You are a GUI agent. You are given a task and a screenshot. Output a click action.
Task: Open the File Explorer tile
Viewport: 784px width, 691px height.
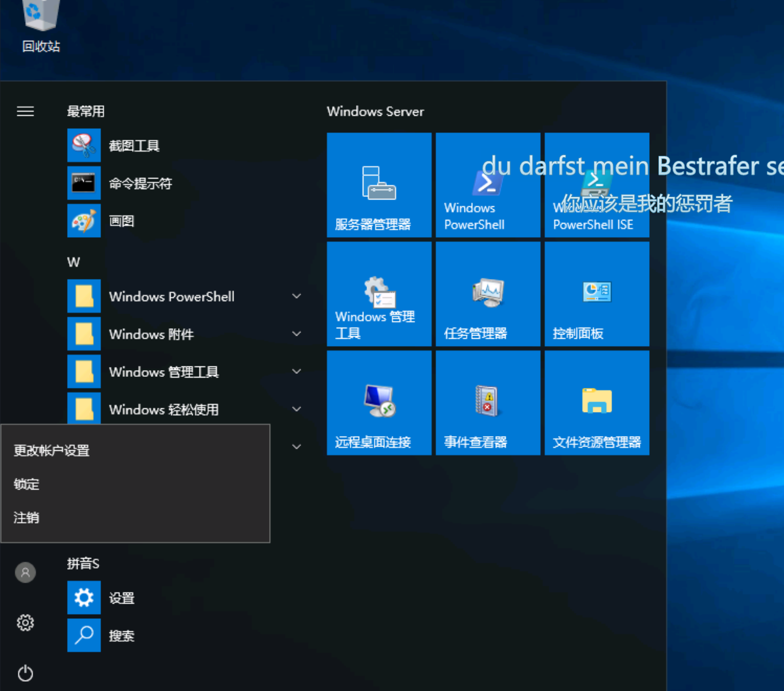click(x=596, y=403)
